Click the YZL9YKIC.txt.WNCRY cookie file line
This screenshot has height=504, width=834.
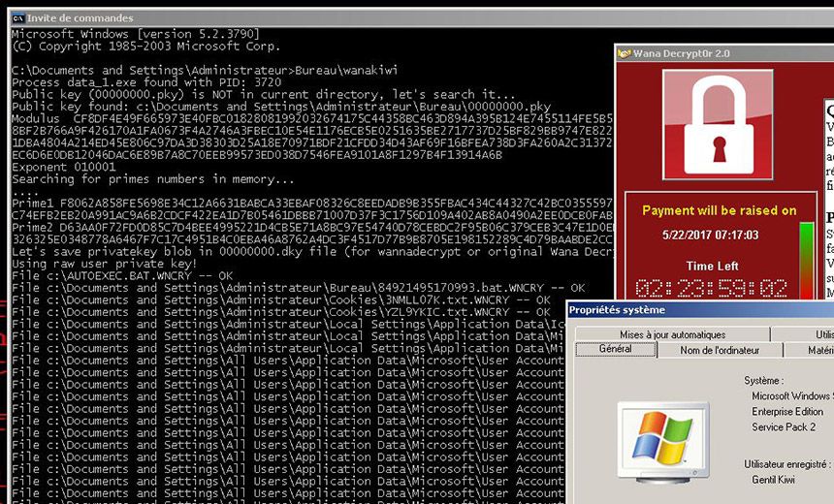click(x=281, y=312)
